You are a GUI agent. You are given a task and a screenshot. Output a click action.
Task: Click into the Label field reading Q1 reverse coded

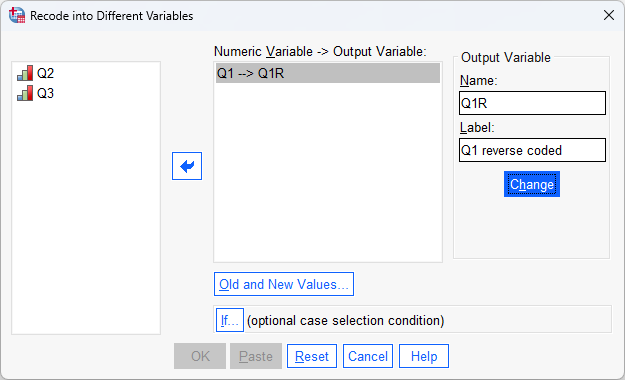click(533, 150)
